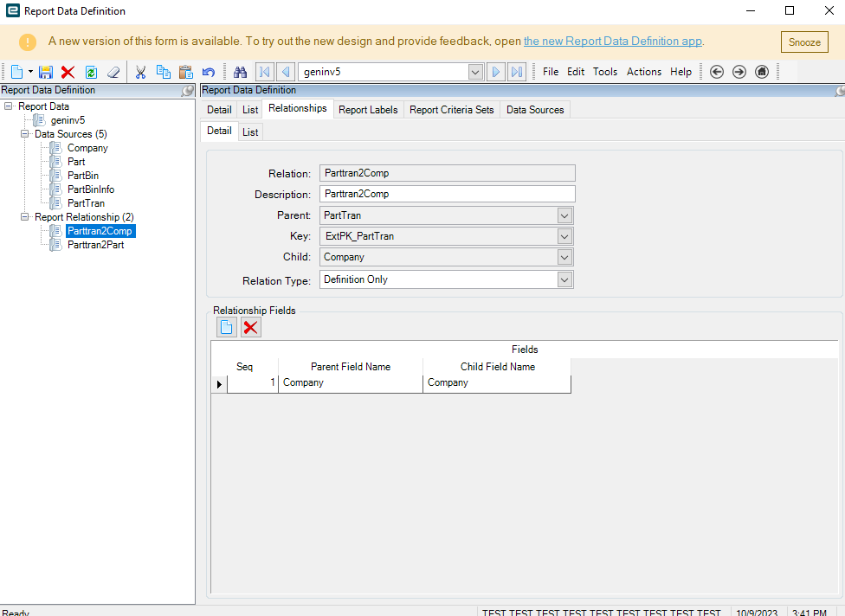Open the Parent dropdown
Screen dimensions: 845x616
pos(564,215)
